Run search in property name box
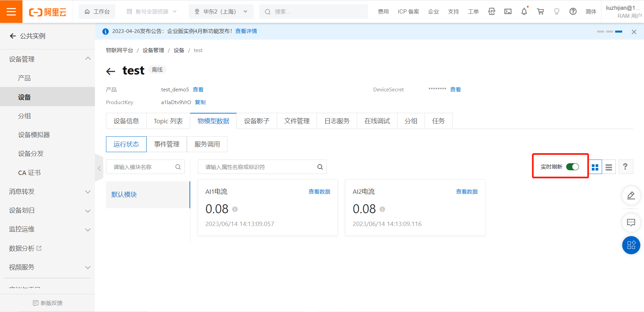Screen dimensions: 644x312 pos(320,167)
